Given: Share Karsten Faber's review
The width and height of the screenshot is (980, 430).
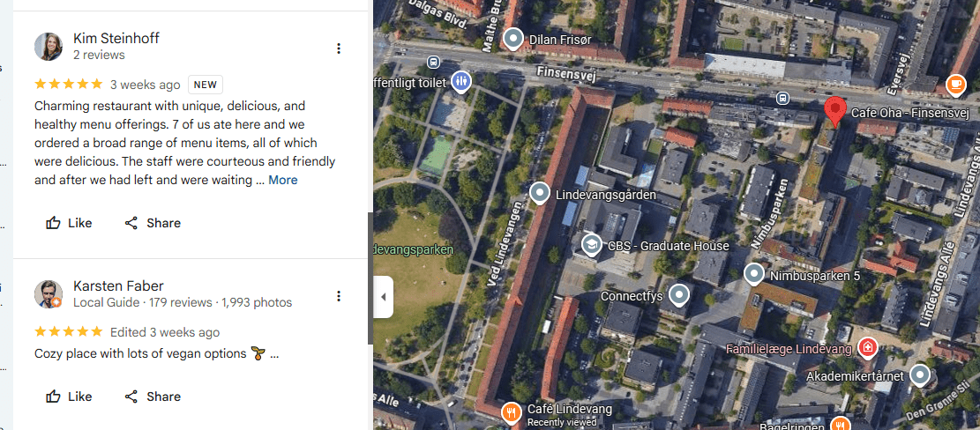Looking at the screenshot, I should point(153,397).
